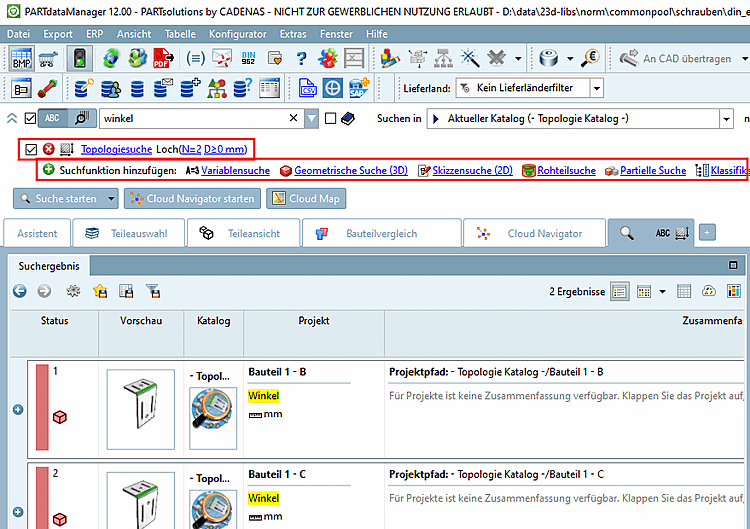
Task: Click the CSV file export icon
Action: pos(307,88)
